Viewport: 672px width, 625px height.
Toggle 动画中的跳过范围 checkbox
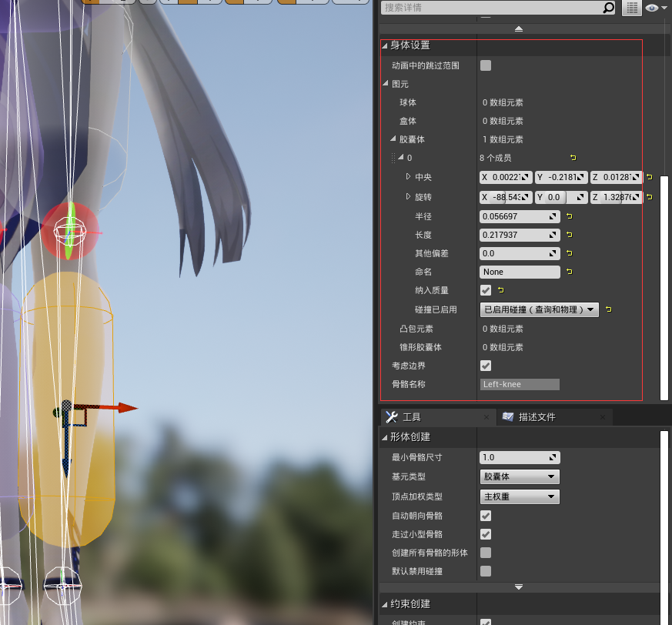pos(486,65)
